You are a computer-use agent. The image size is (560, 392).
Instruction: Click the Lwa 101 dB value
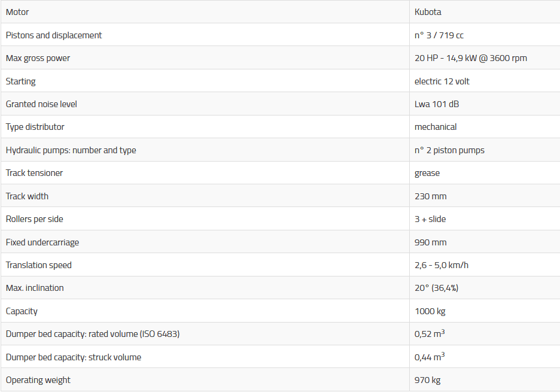click(x=437, y=104)
